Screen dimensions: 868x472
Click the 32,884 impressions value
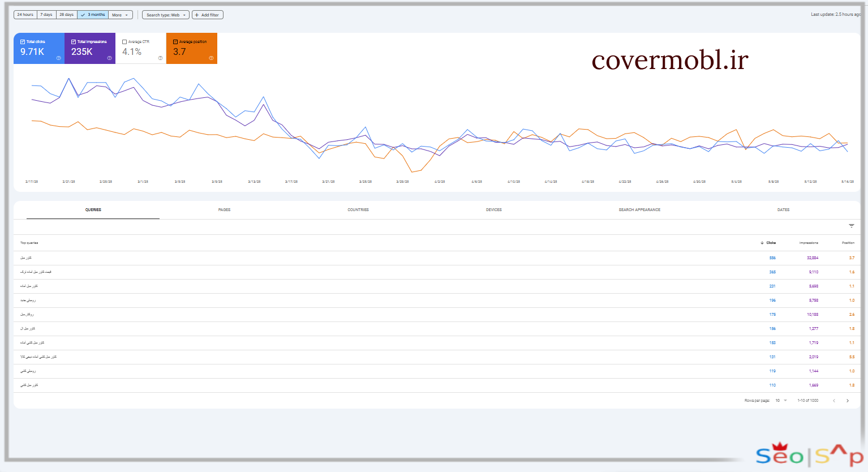[813, 258]
